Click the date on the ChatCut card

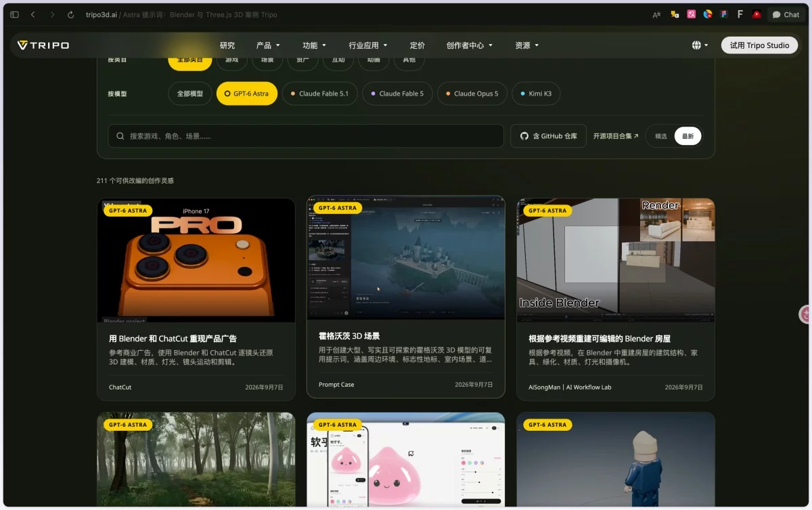(x=265, y=387)
